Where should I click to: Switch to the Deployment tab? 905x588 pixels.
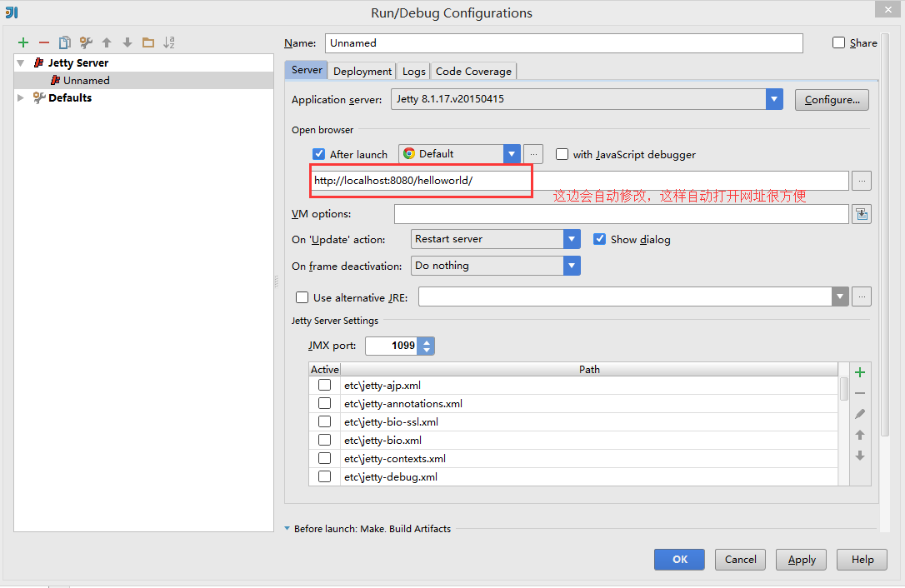(362, 71)
